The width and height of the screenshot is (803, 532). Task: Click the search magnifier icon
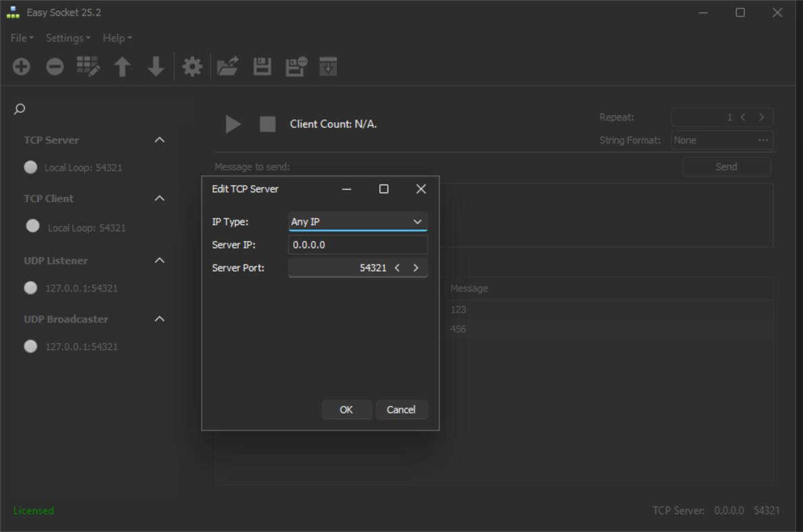(x=20, y=109)
